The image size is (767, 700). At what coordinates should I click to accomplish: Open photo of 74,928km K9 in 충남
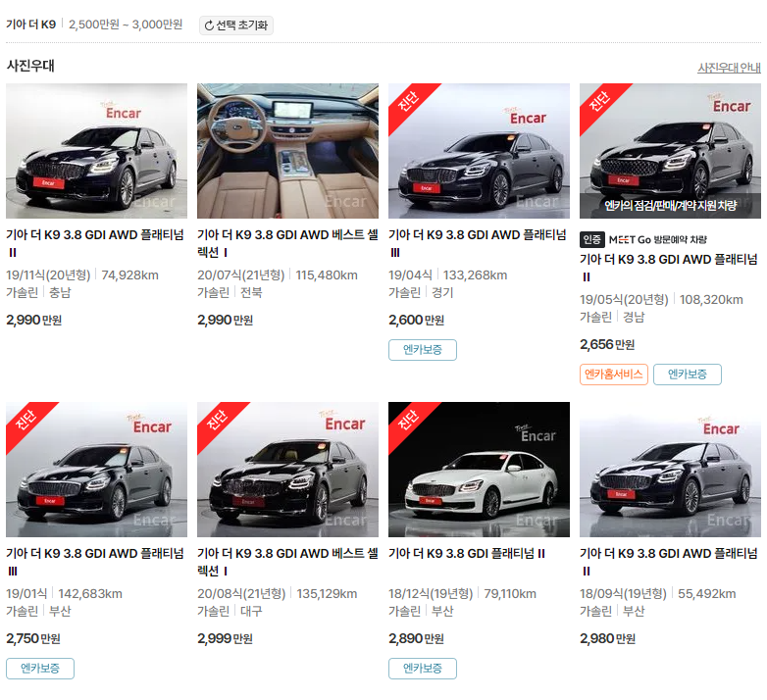tap(96, 151)
